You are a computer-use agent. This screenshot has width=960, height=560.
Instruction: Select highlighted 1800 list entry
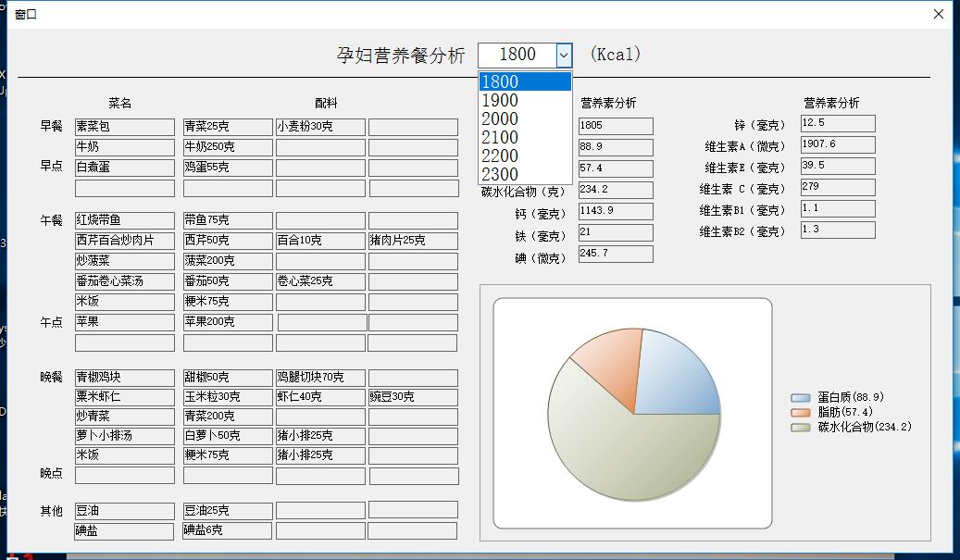click(x=525, y=81)
